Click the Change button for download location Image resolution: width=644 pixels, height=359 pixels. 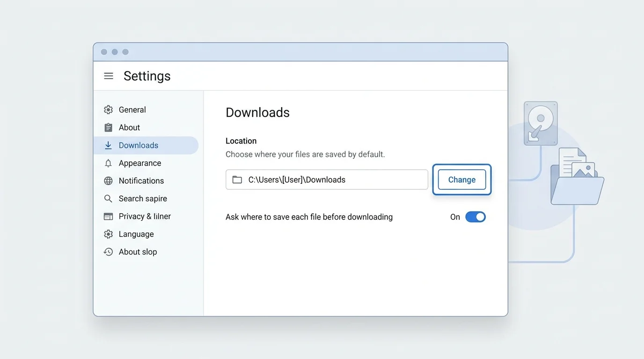(462, 179)
